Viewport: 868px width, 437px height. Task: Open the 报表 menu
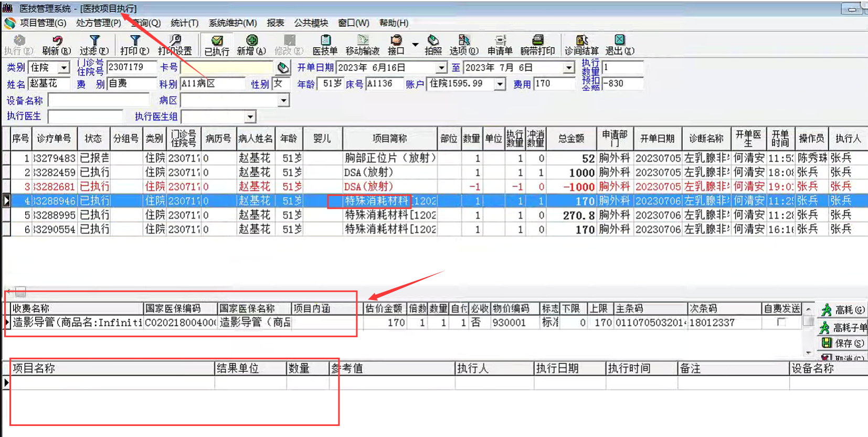276,23
